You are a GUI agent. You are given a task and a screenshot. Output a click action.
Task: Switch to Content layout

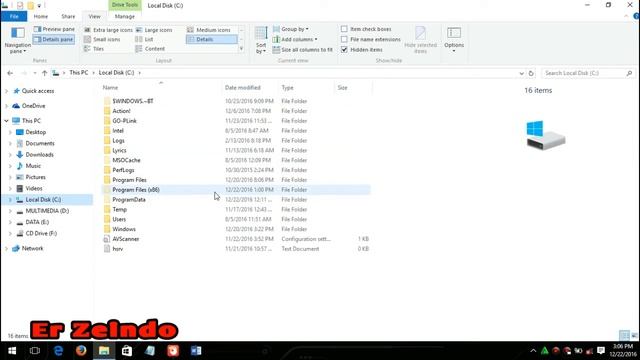pyautogui.click(x=150, y=49)
